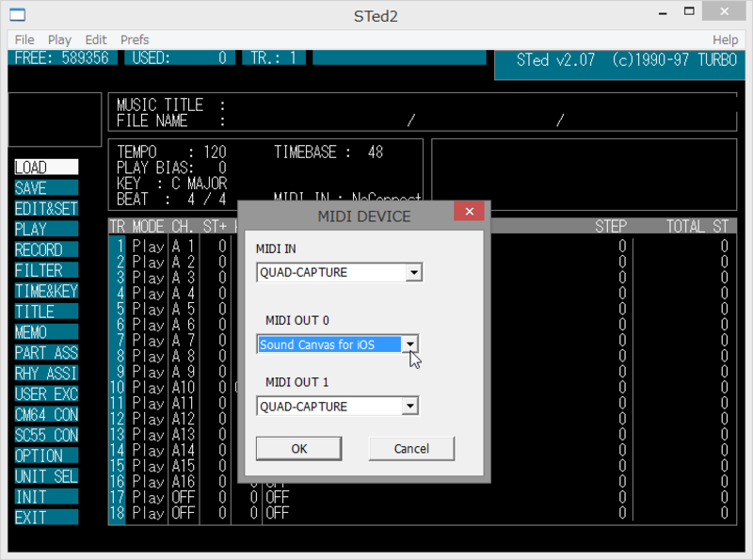Select track 1 number
753x560 pixels.
click(120, 247)
